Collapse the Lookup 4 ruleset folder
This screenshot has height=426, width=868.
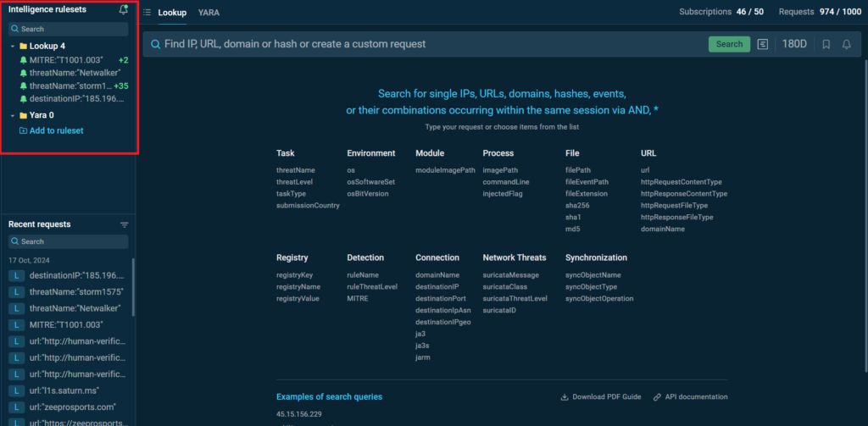click(x=13, y=46)
